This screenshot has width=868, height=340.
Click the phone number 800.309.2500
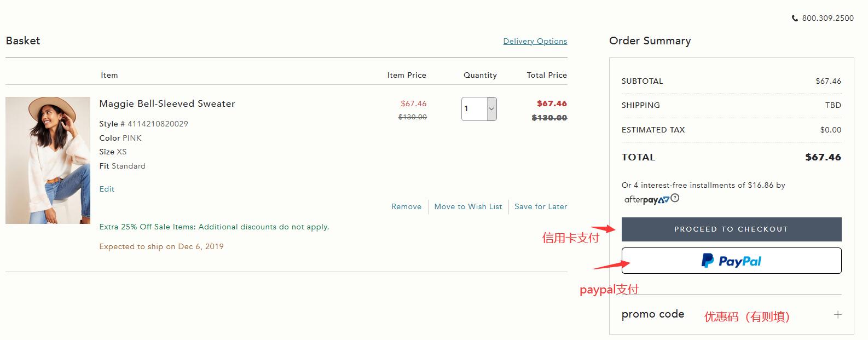coord(828,18)
